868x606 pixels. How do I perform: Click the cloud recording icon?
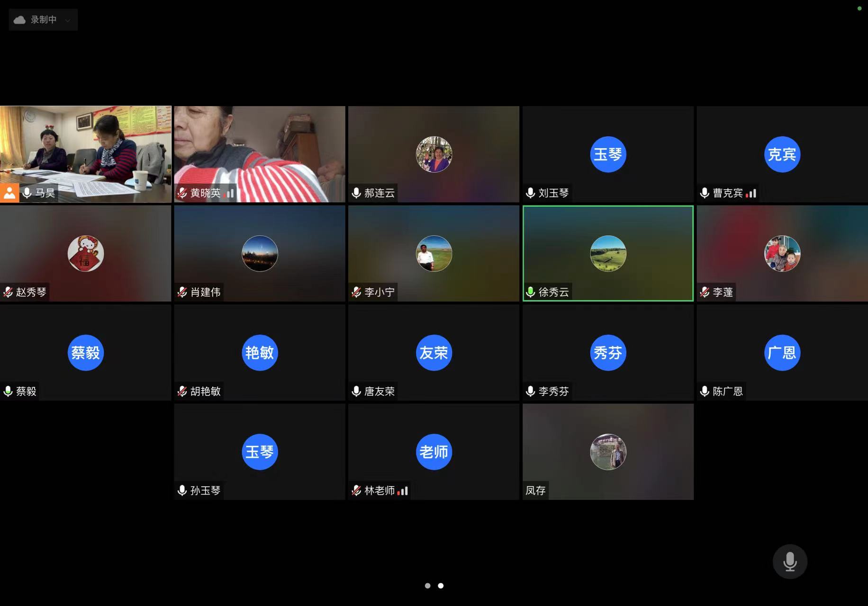(x=19, y=20)
